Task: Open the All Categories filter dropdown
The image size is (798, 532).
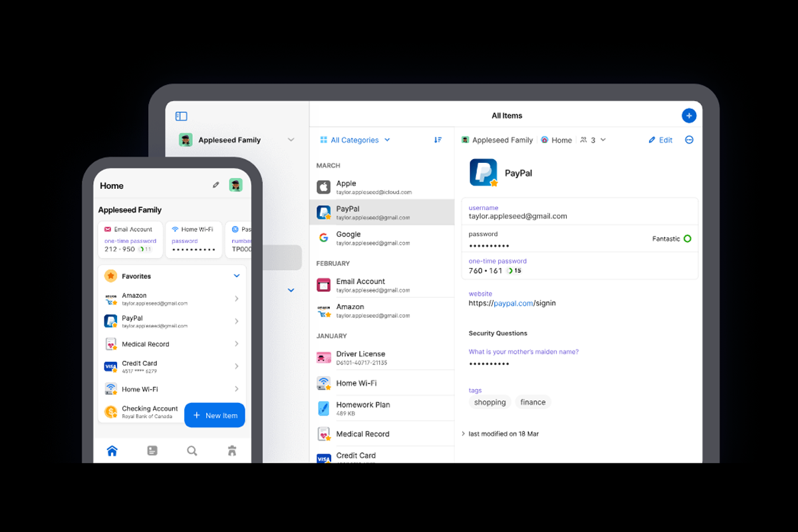Action: pos(354,140)
